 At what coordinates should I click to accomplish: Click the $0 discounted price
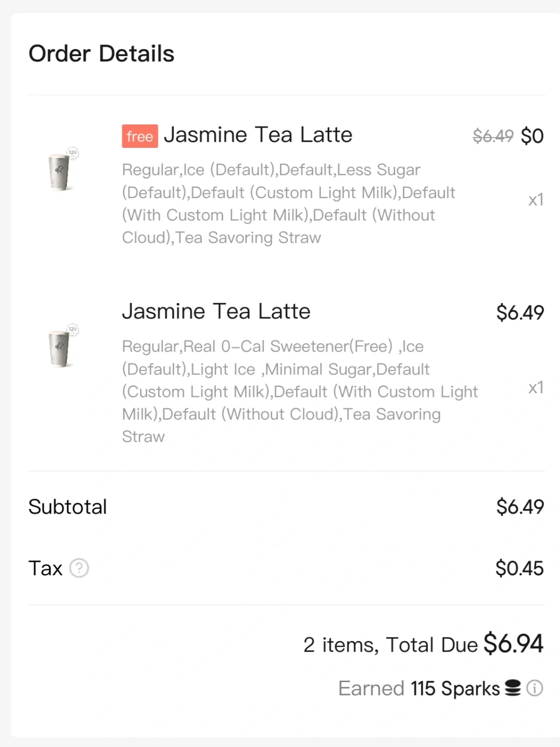533,136
